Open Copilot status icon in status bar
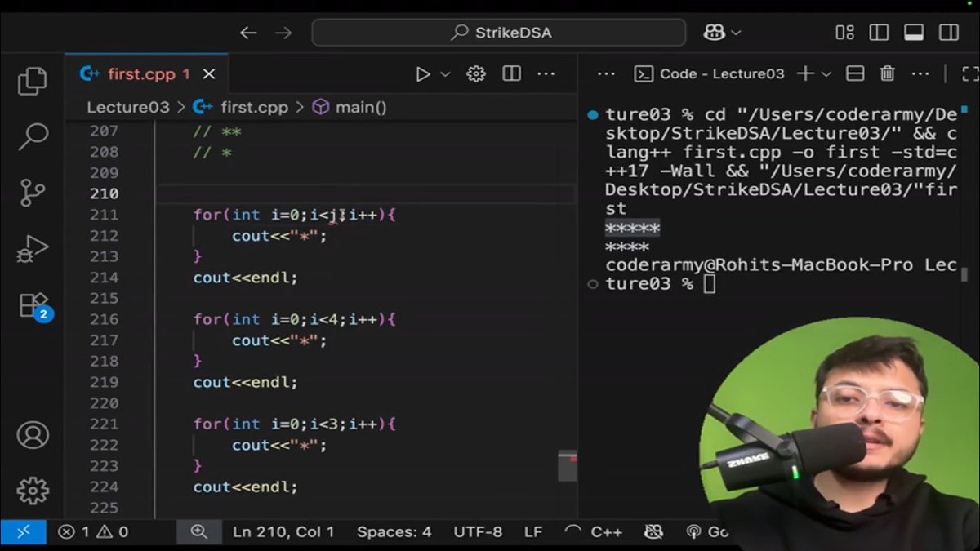Screen dimensions: 980x551 653,531
